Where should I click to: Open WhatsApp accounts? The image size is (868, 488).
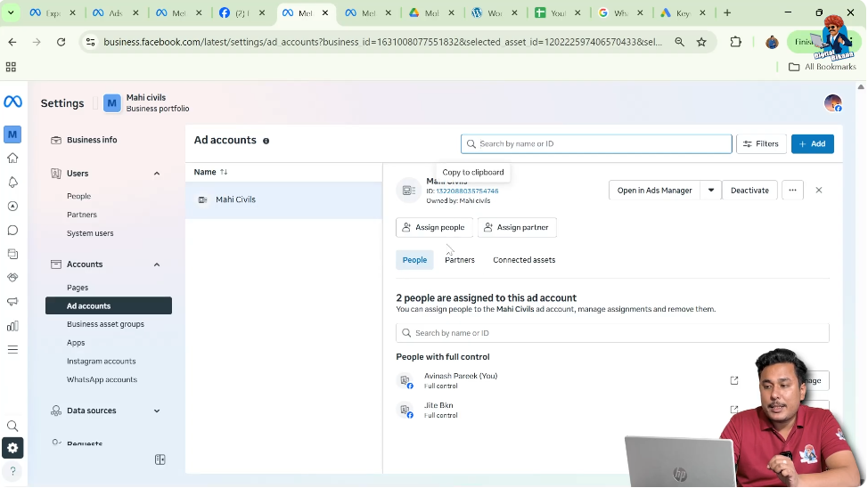pyautogui.click(x=102, y=379)
